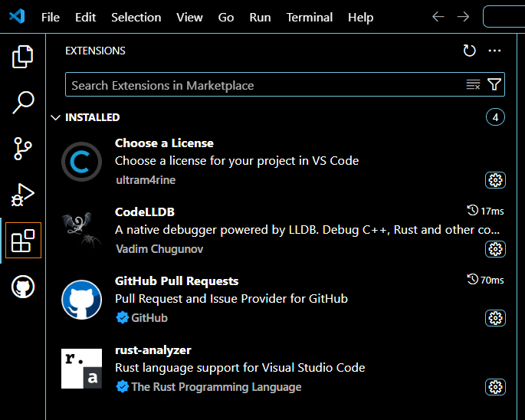Image resolution: width=525 pixels, height=420 pixels.
Task: Click the verified badge next to GitHub publisher
Action: tap(122, 317)
